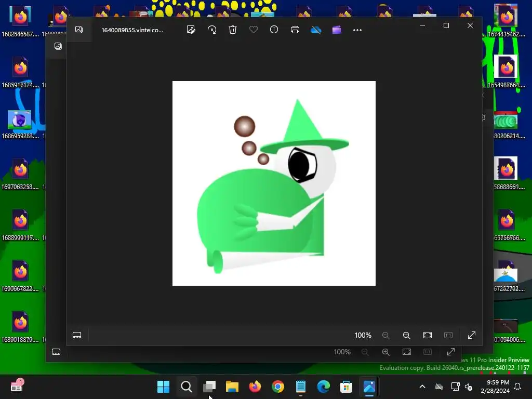Screen dimensions: 532x399
Task: Add photo to favorites with heart icon
Action: click(254, 30)
